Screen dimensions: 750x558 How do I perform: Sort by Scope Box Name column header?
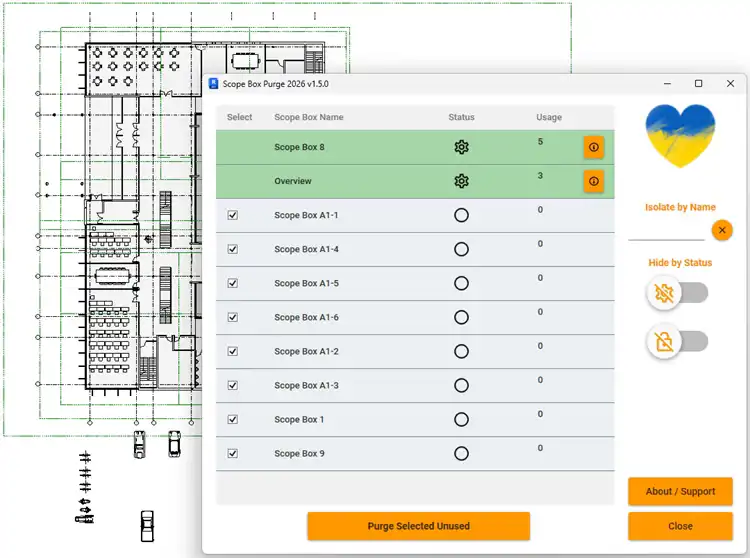pyautogui.click(x=309, y=117)
